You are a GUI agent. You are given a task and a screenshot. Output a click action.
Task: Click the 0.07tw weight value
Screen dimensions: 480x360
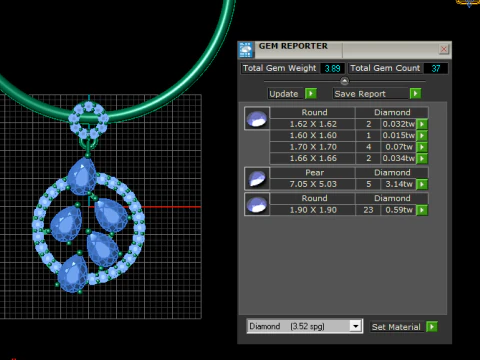click(399, 147)
